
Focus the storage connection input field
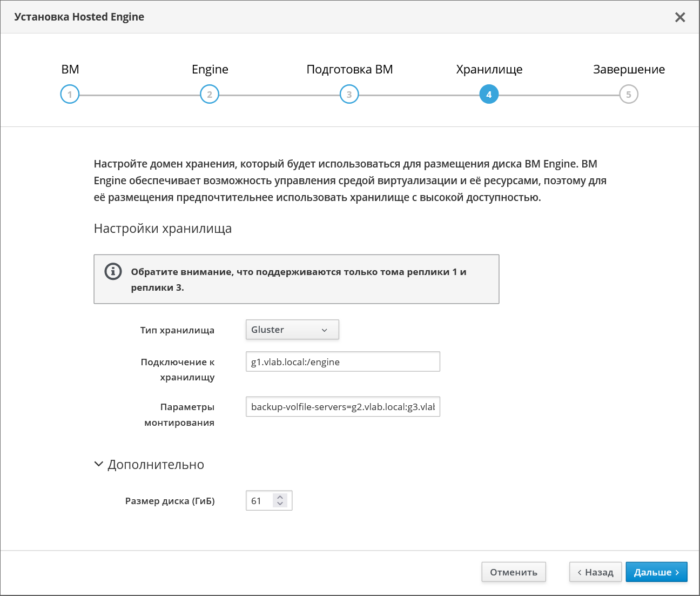(343, 361)
